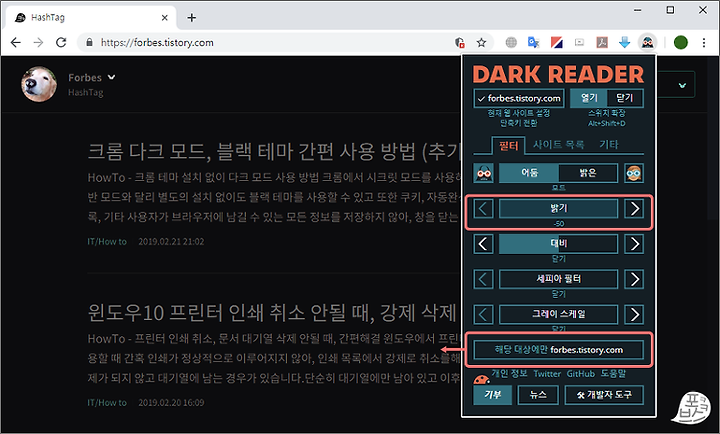Select the HashTag browser tab
This screenshot has width=720, height=434.
(92, 18)
